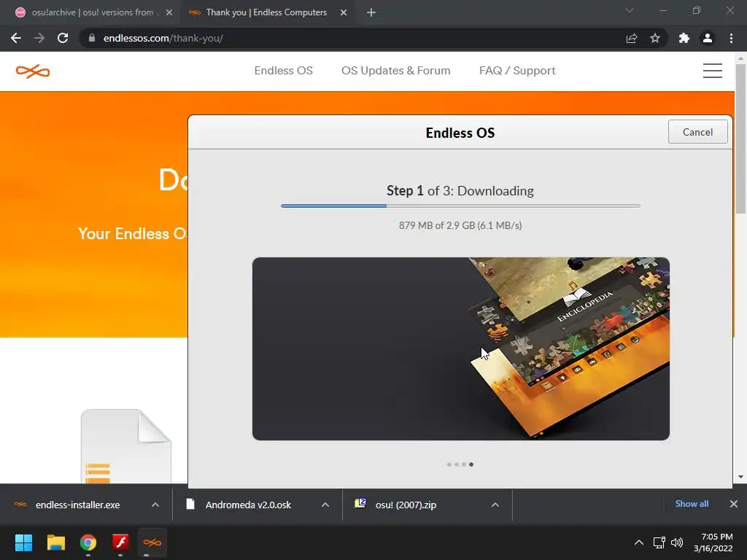Click the browser back arrow
747x560 pixels.
(x=16, y=38)
